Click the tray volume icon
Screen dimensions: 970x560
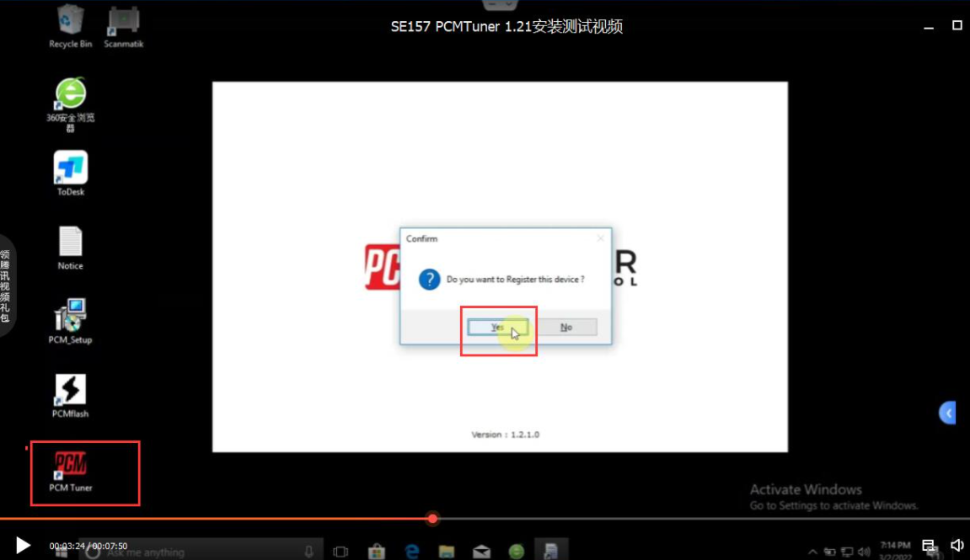click(864, 552)
